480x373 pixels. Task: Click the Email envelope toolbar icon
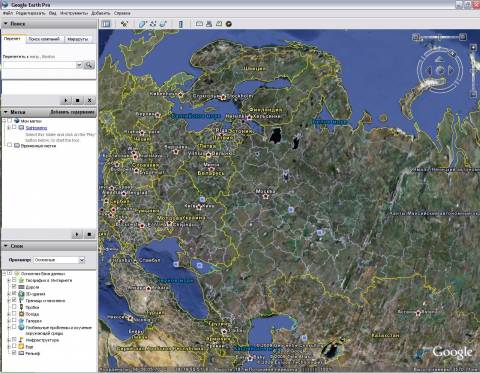(x=199, y=24)
